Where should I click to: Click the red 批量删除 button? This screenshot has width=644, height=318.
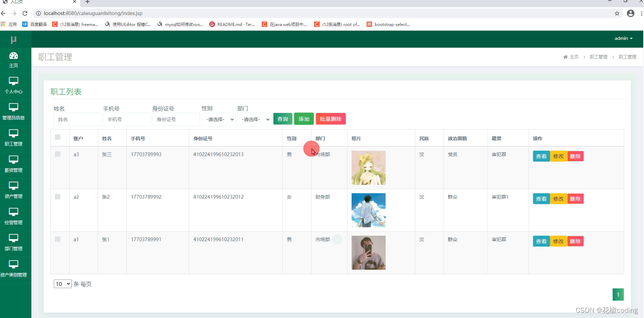(x=331, y=119)
